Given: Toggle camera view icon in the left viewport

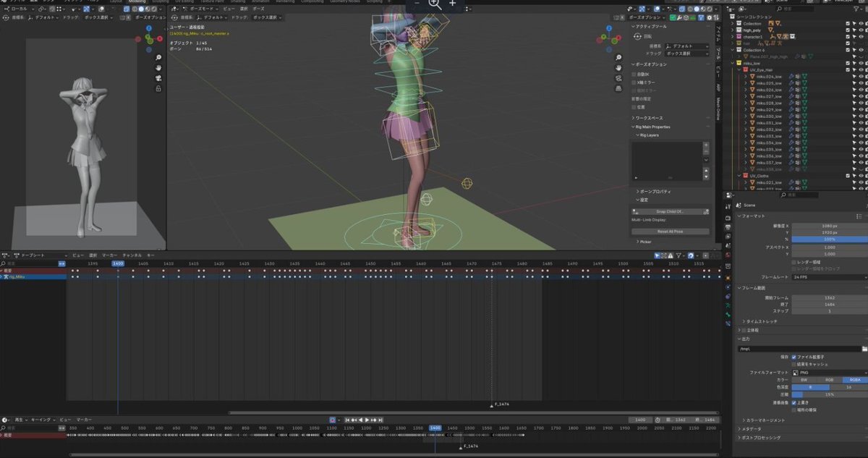Looking at the screenshot, I should coord(158,78).
